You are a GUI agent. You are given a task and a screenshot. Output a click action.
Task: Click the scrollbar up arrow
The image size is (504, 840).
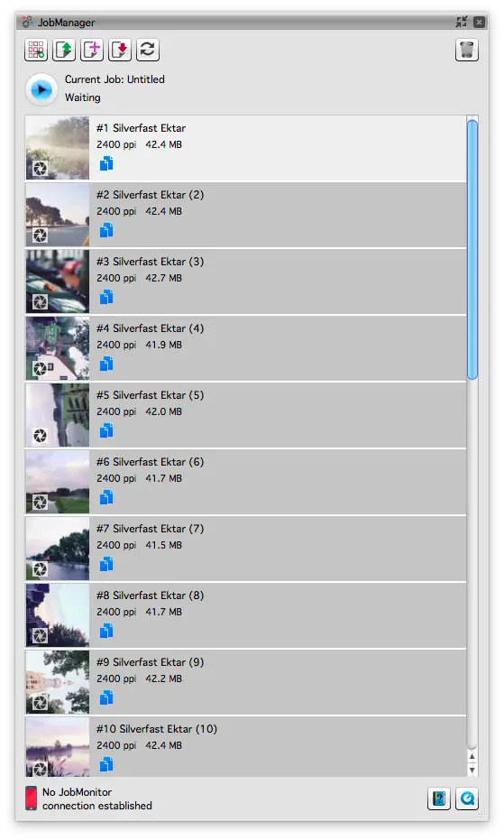tap(472, 756)
